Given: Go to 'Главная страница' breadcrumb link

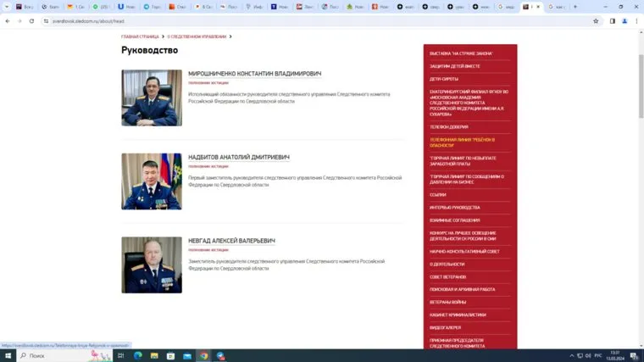Looking at the screenshot, I should click(140, 36).
